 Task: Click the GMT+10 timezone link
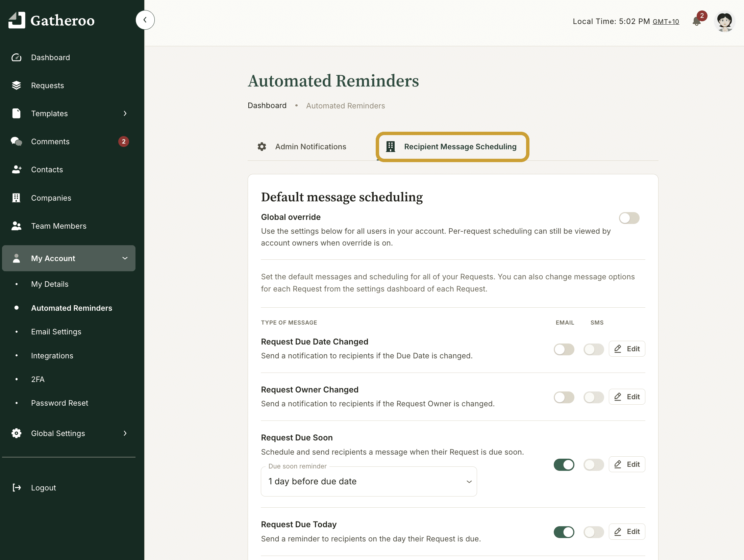tap(666, 22)
